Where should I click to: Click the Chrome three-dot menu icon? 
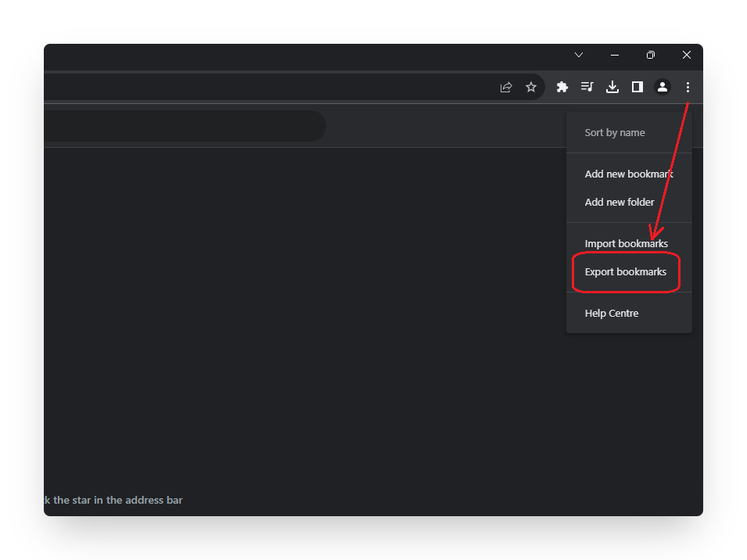coord(688,87)
